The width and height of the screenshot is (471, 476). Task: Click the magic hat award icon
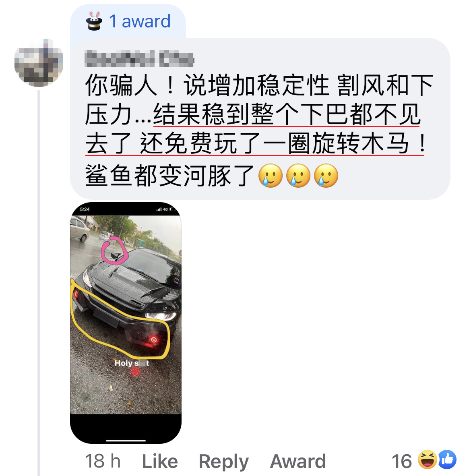pyautogui.click(x=94, y=21)
